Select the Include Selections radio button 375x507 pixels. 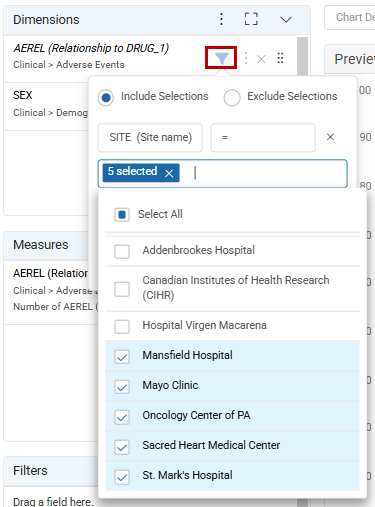[106, 97]
